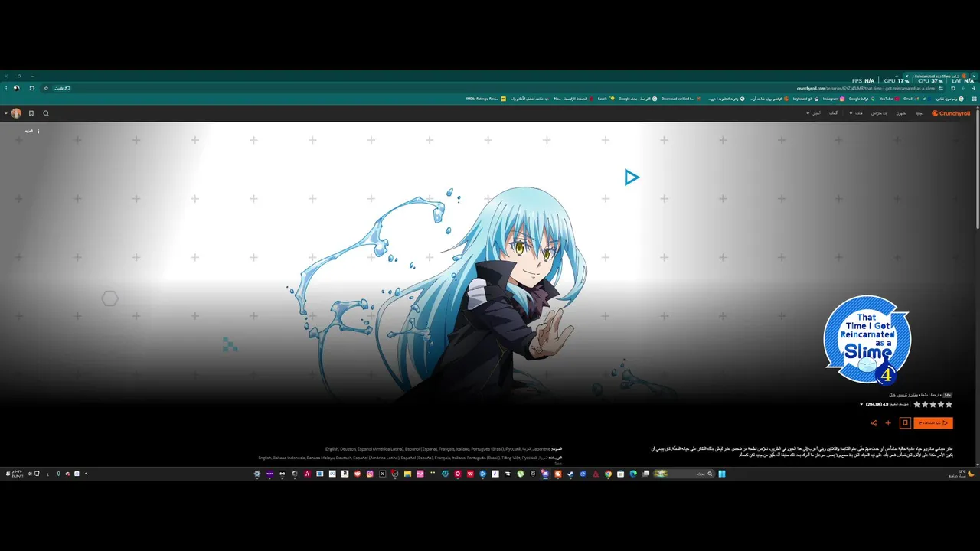This screenshot has width=980, height=551.
Task: Open the Instagram bookmark
Action: pyautogui.click(x=834, y=99)
